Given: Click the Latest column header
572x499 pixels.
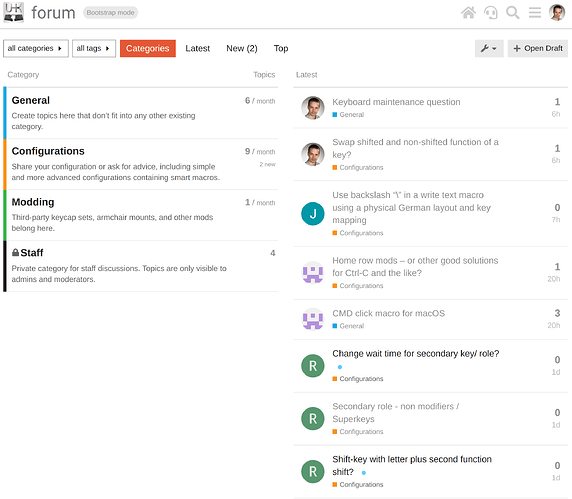Looking at the screenshot, I should click(306, 74).
